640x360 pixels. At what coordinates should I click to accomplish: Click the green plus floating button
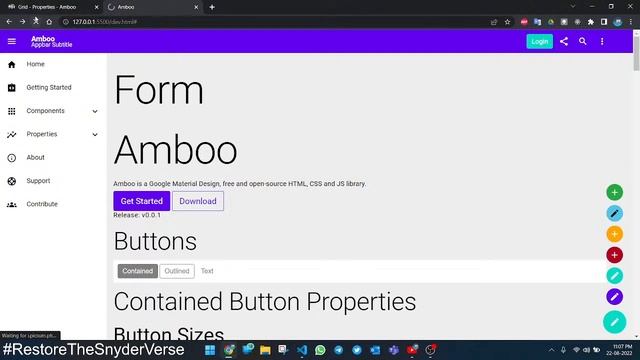coord(614,192)
